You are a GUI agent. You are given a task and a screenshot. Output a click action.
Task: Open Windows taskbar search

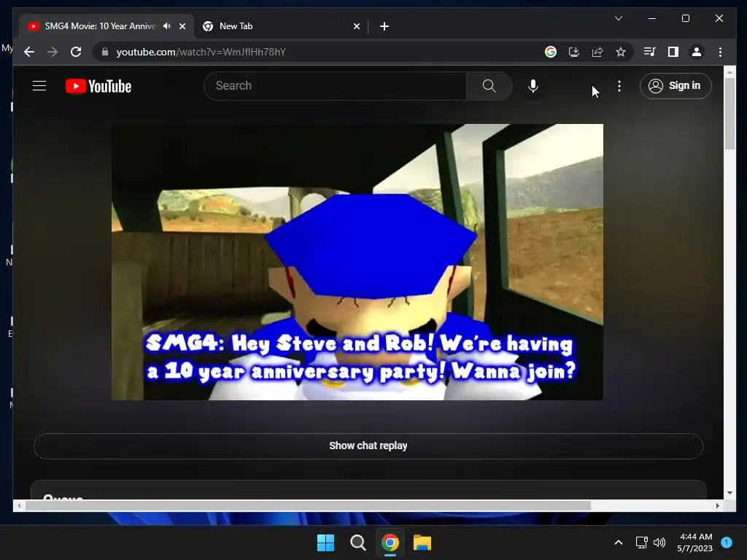click(x=357, y=542)
